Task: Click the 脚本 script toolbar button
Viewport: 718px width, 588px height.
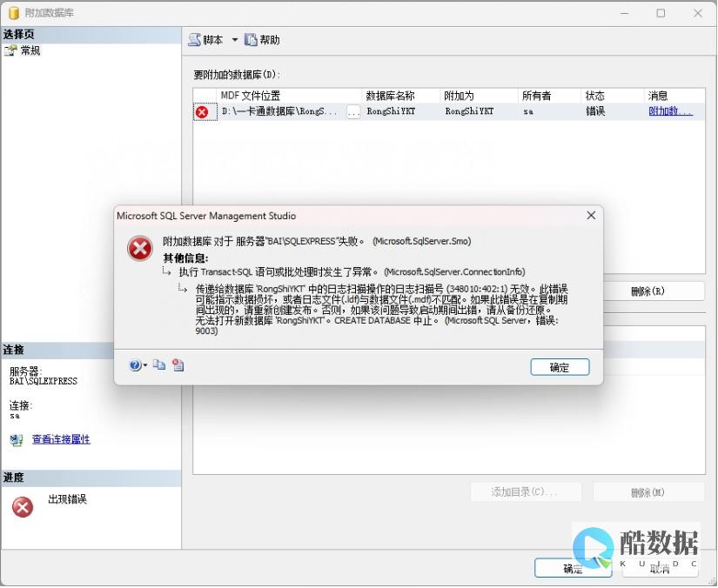Action: click(x=205, y=40)
